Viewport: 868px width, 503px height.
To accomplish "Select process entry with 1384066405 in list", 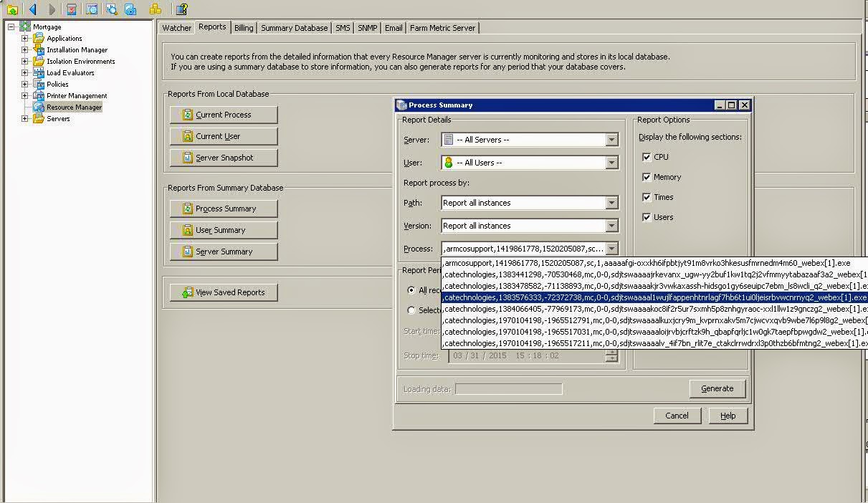I will point(654,309).
